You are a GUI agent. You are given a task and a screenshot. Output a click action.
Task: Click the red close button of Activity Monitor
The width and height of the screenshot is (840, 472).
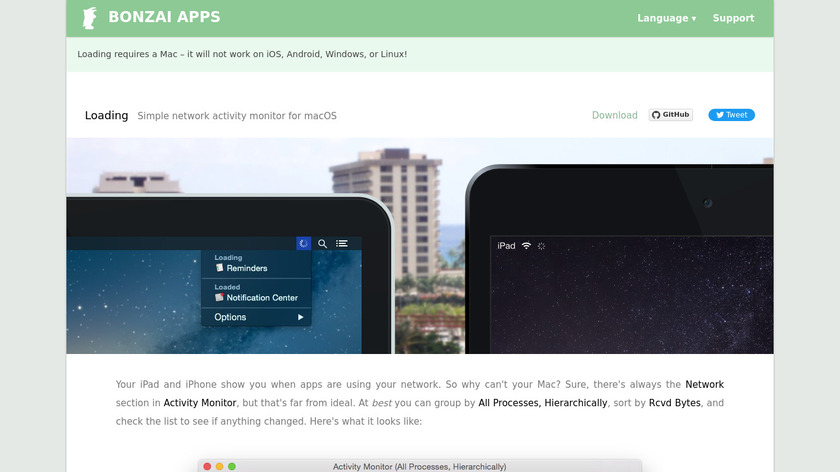click(207, 467)
